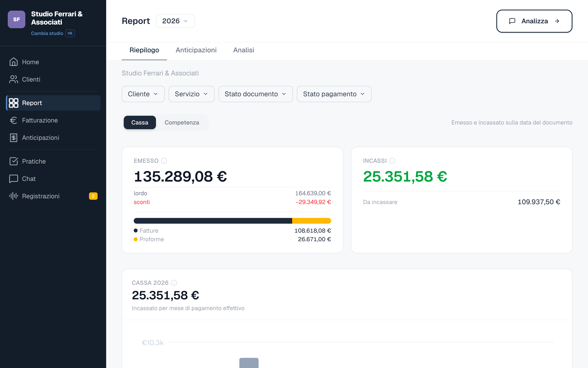Click the Fatturazione euro icon
Screen dimensions: 588x368
coord(14,120)
